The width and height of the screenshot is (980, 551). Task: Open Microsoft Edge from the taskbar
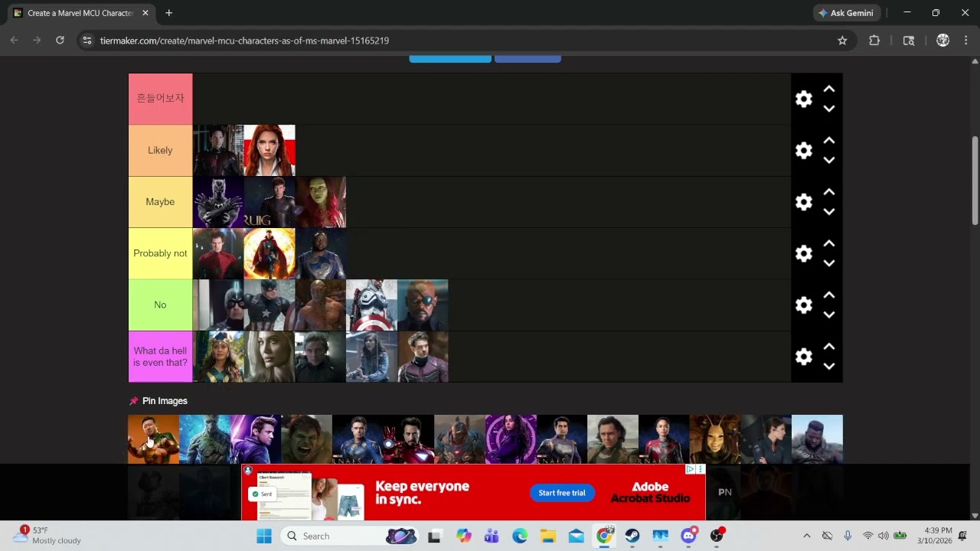coord(520,536)
